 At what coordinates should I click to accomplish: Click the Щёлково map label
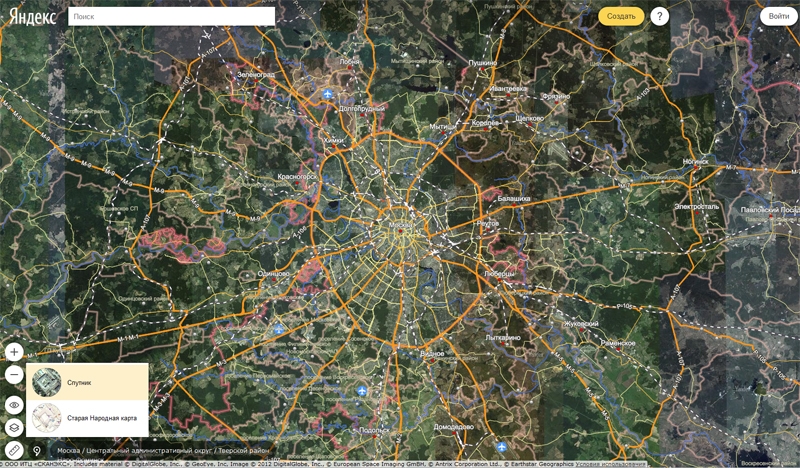click(x=530, y=118)
